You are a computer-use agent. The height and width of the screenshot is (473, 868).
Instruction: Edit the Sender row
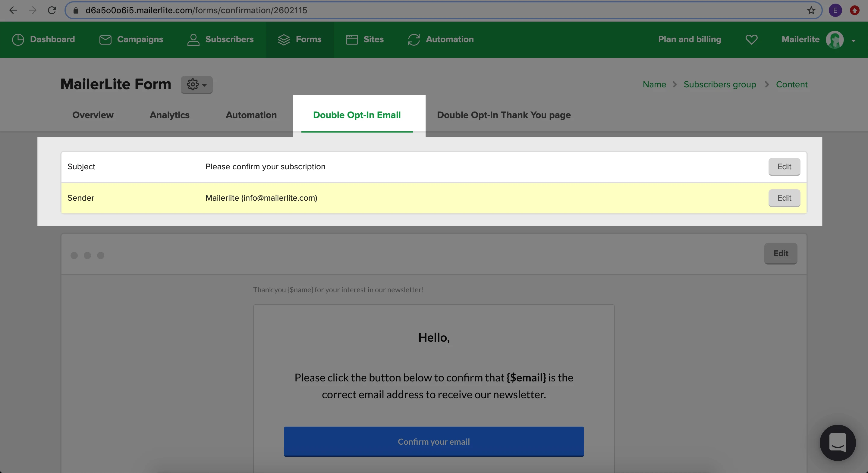(x=784, y=198)
